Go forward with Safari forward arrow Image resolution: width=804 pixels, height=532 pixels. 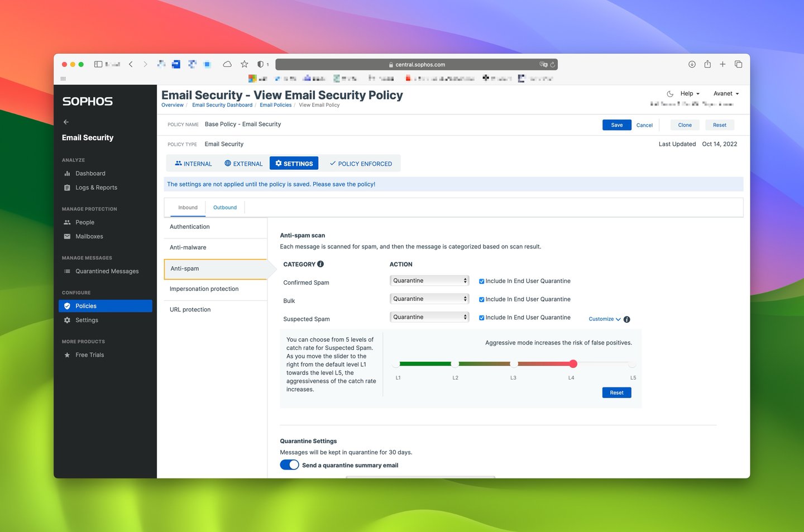click(145, 64)
